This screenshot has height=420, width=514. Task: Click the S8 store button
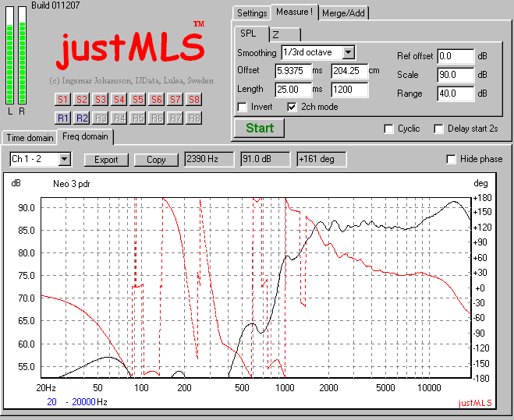[x=194, y=99]
